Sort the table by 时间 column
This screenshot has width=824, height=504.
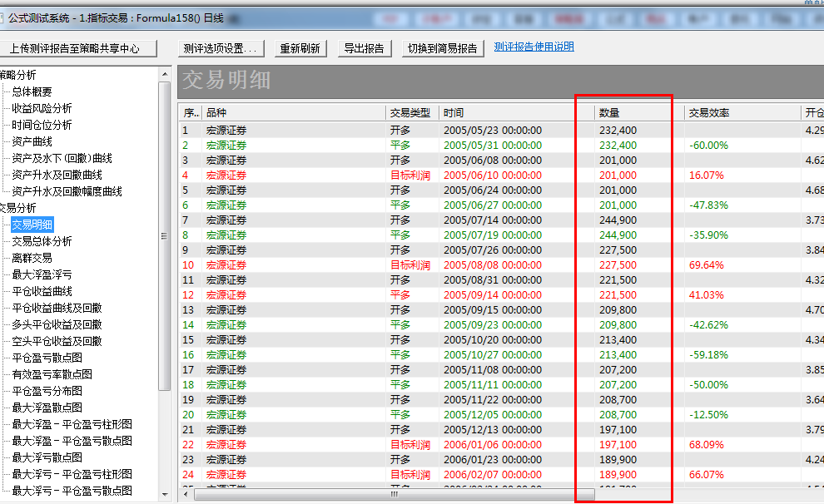click(x=454, y=112)
